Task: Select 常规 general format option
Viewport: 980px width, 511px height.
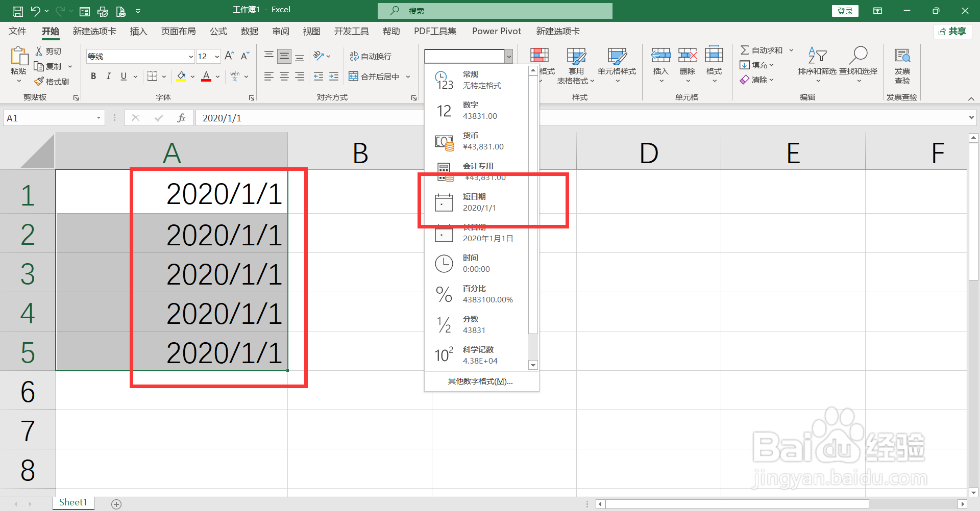Action: point(476,80)
